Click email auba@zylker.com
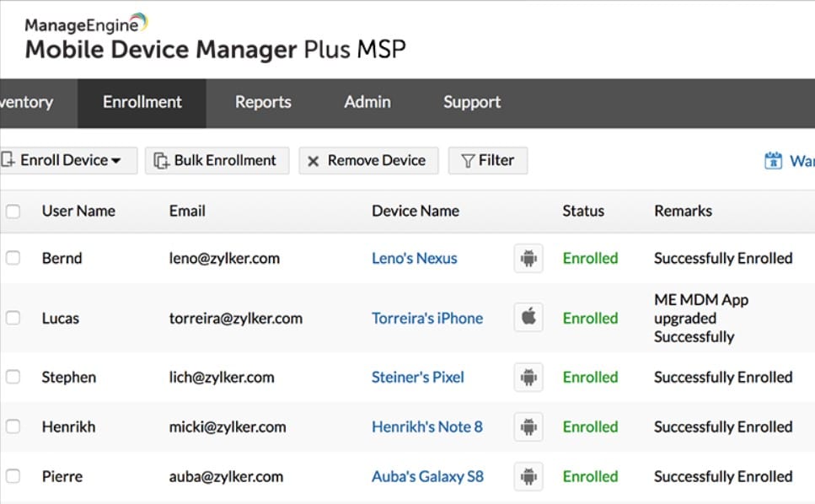This screenshot has height=504, width=815. [x=226, y=476]
